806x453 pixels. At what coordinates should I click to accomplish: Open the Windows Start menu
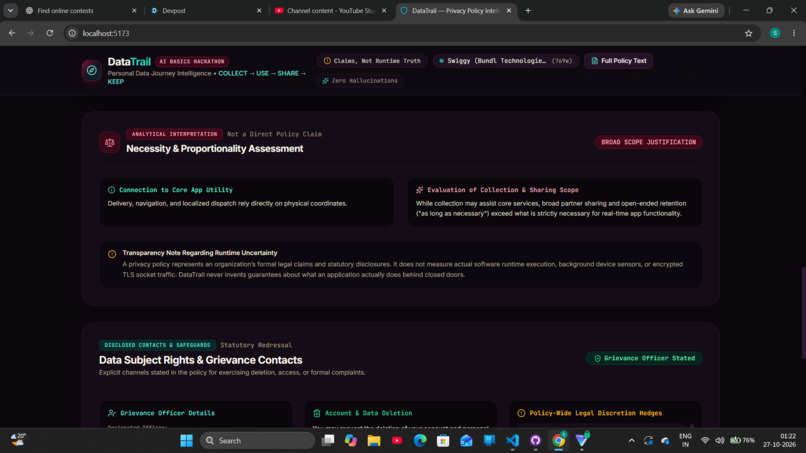point(187,441)
